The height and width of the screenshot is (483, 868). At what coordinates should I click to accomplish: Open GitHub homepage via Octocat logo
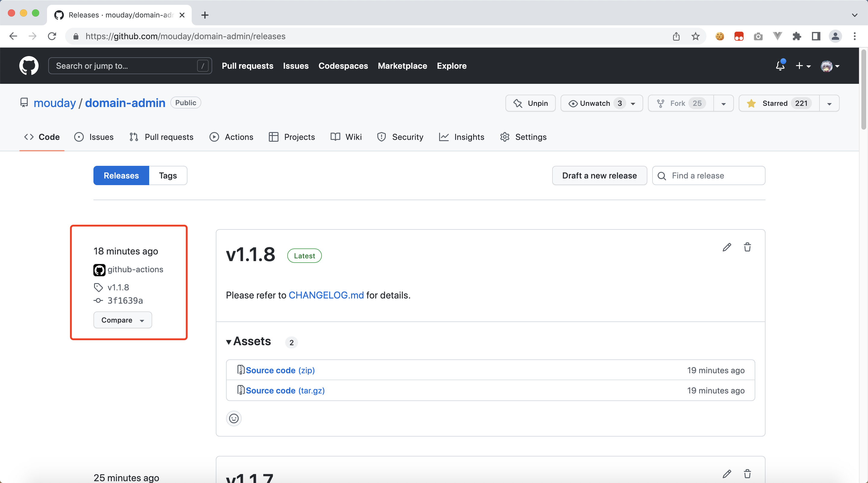(29, 66)
